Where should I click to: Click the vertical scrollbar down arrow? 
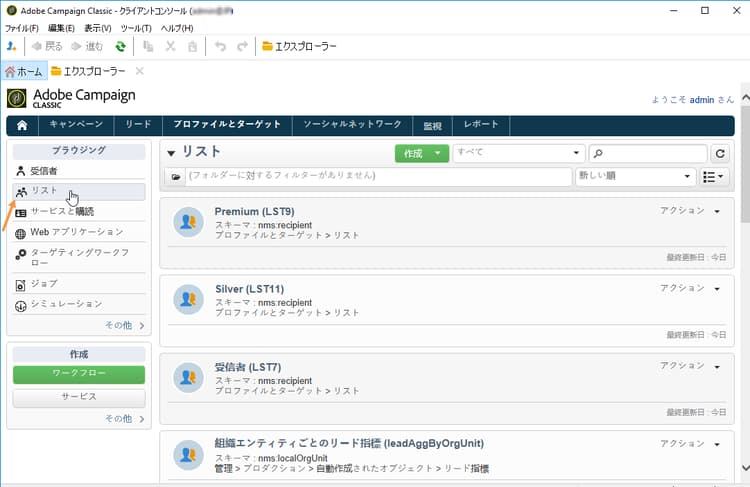(x=745, y=468)
